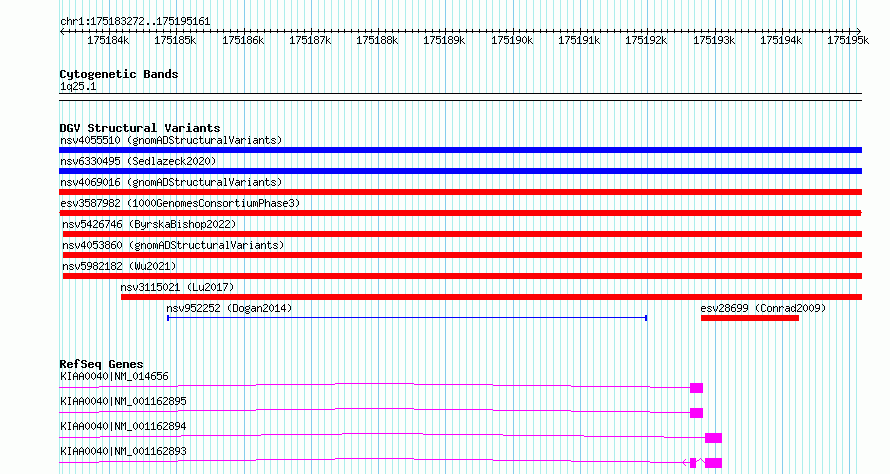Click the DGV Structural Variants track title

pos(140,128)
